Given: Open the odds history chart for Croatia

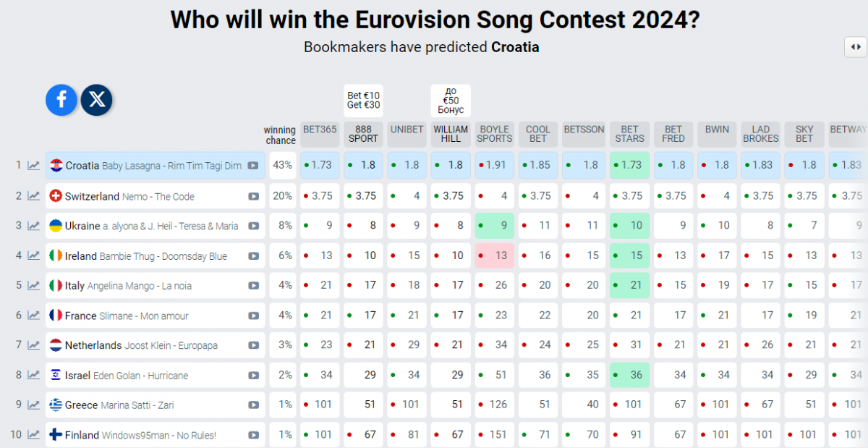Looking at the screenshot, I should pos(34,166).
